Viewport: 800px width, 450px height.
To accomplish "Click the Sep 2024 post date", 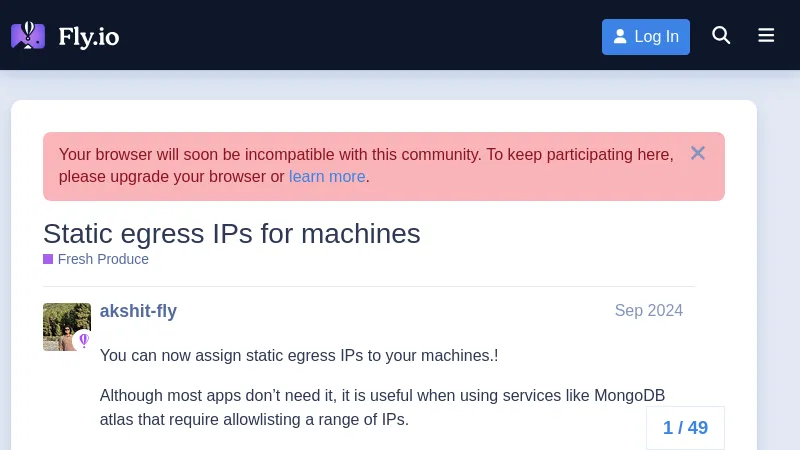I will pyautogui.click(x=648, y=311).
